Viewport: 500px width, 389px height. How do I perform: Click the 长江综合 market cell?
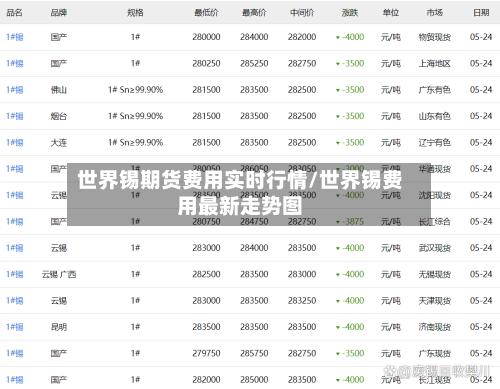click(435, 222)
